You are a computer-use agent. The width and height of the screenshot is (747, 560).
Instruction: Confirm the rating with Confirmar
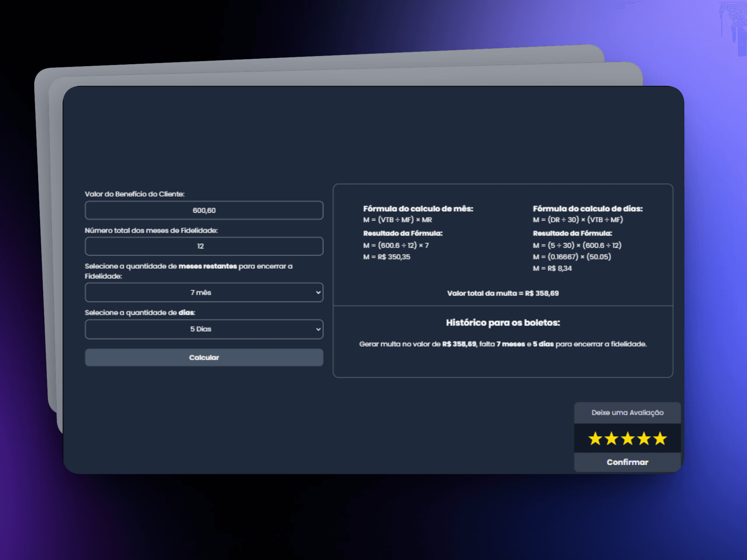pos(627,462)
